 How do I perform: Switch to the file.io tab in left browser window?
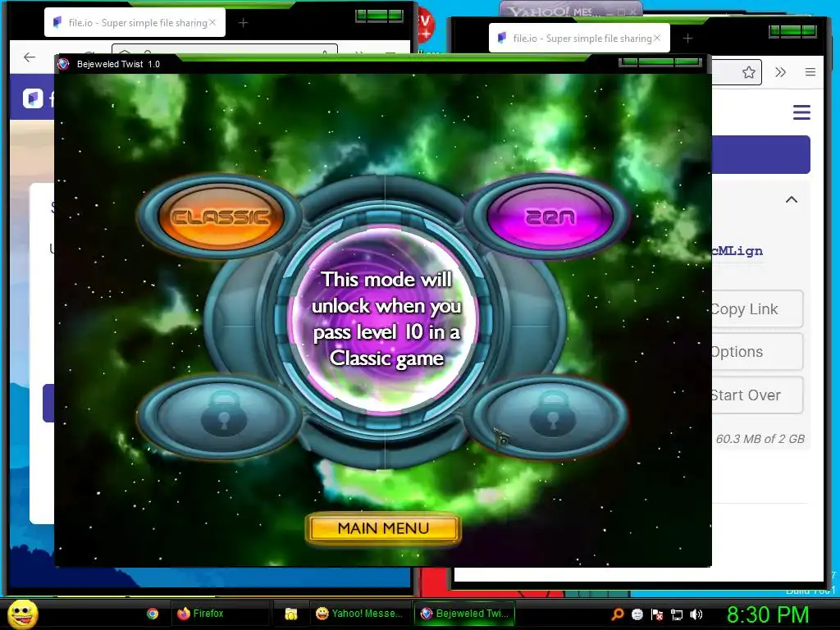coord(134,22)
